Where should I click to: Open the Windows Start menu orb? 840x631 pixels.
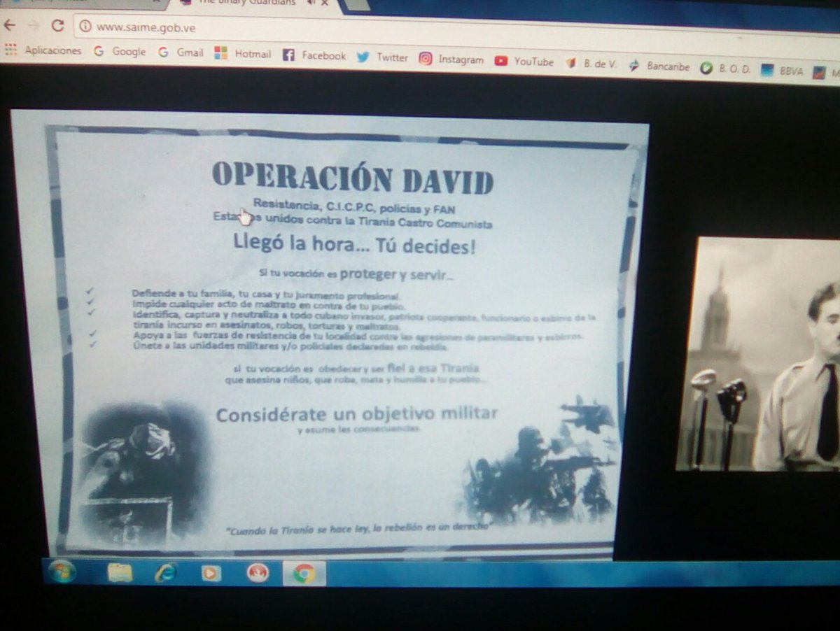tap(62, 572)
